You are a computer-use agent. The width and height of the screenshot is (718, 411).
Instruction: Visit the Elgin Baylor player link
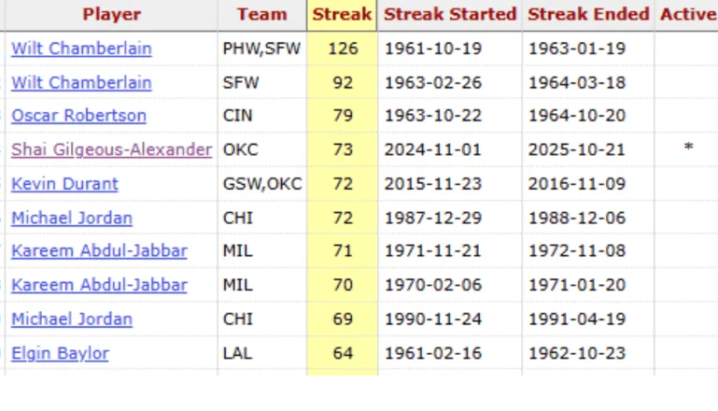coord(60,353)
